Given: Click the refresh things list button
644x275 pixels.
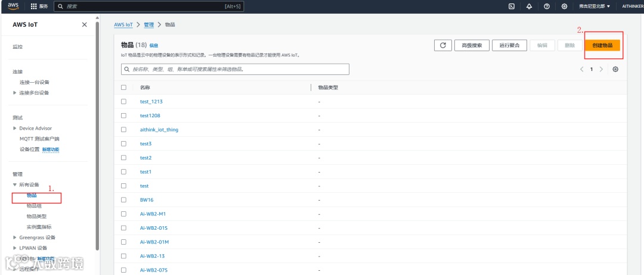Looking at the screenshot, I should [442, 45].
